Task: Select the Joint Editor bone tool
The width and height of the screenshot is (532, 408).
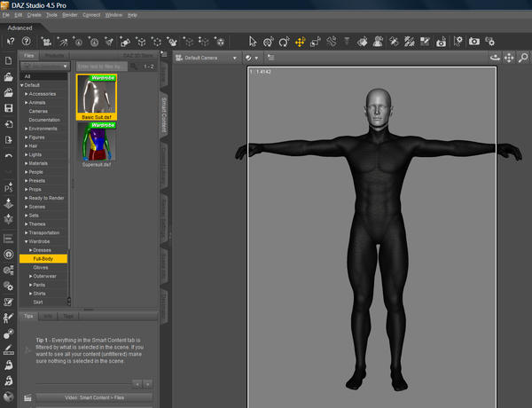Action: 331,42
